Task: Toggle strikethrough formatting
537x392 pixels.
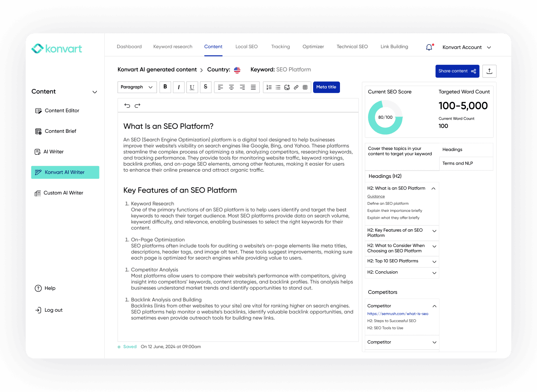Action: pyautogui.click(x=205, y=87)
